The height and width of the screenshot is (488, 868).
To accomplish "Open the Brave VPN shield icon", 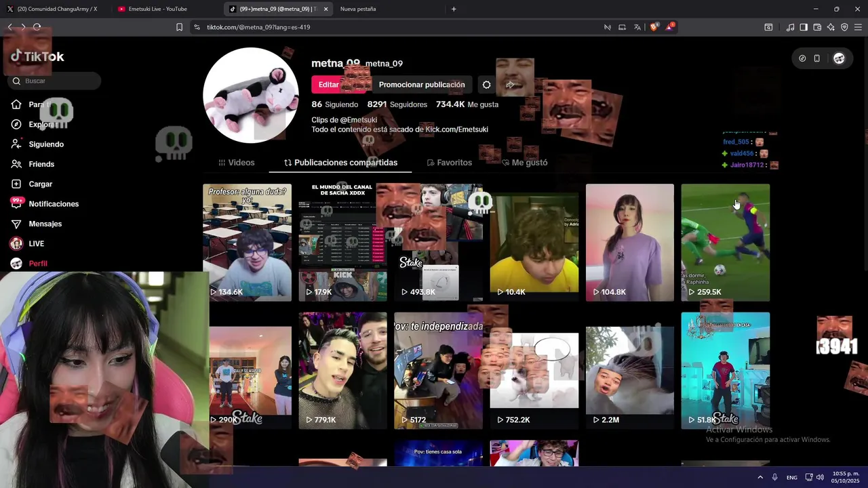I will coord(844,27).
